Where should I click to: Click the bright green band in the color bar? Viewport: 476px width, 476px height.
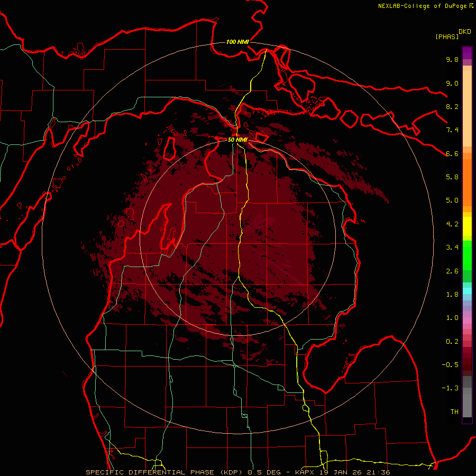point(467,255)
